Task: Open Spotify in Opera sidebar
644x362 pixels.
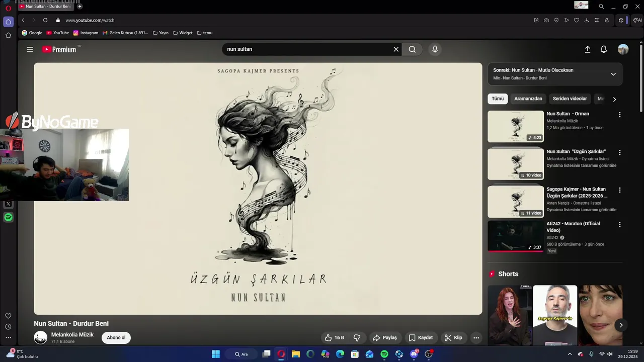Action: [8, 217]
